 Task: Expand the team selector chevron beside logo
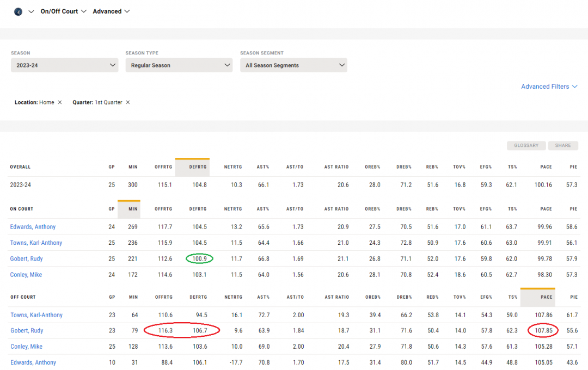(x=31, y=11)
